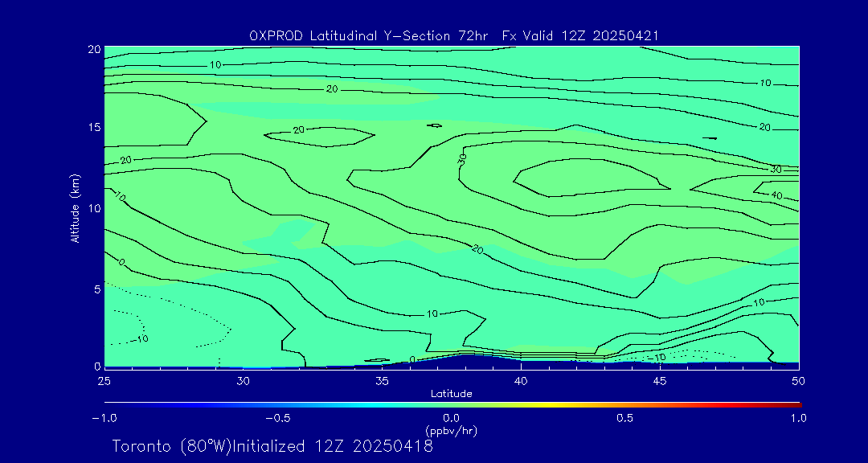Select the x-axis tick label 45
The image size is (868, 463).
[x=660, y=381]
